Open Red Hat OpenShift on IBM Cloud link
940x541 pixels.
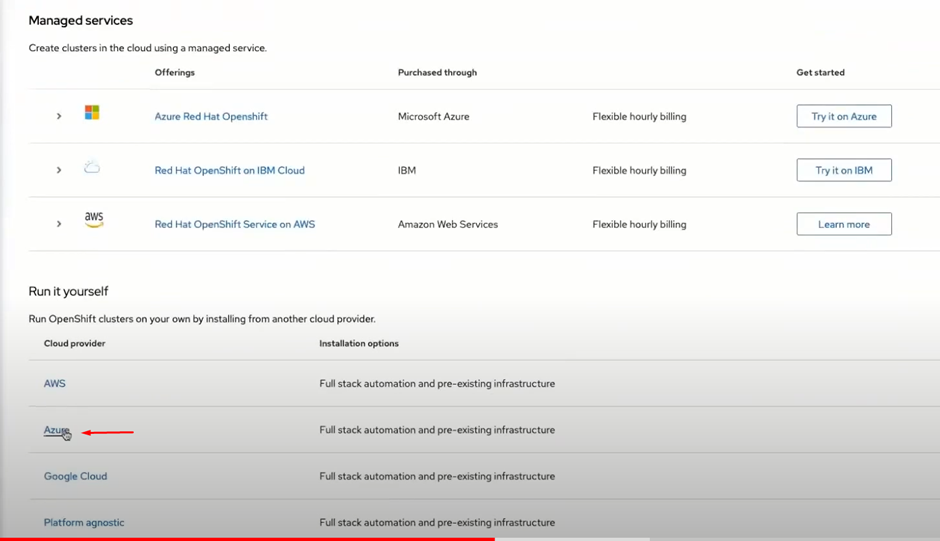tap(230, 170)
